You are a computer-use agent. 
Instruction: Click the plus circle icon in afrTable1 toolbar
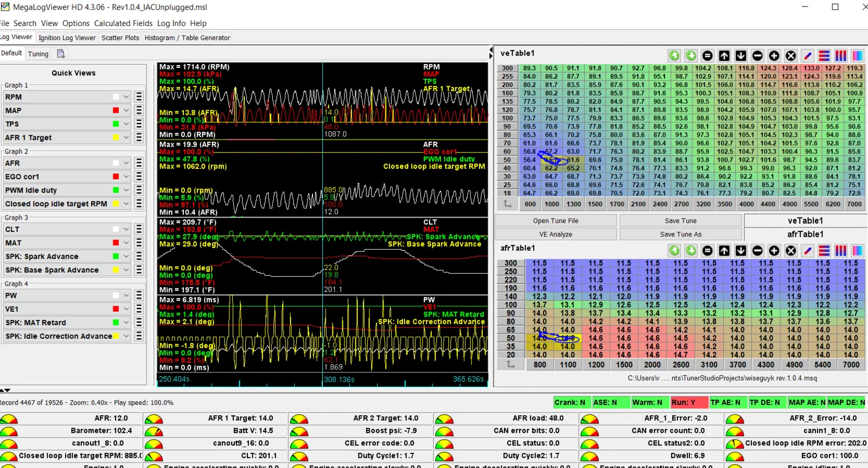pyautogui.click(x=774, y=250)
